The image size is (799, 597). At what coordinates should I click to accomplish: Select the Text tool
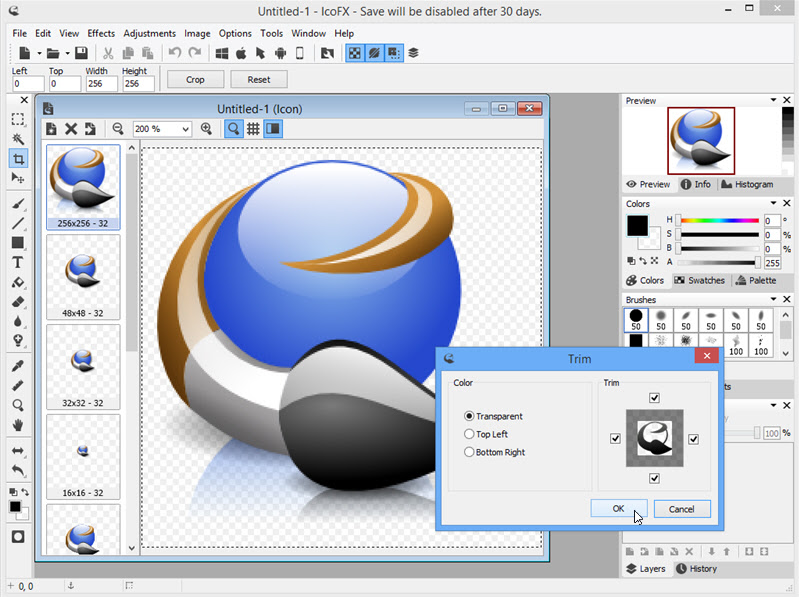click(x=18, y=262)
